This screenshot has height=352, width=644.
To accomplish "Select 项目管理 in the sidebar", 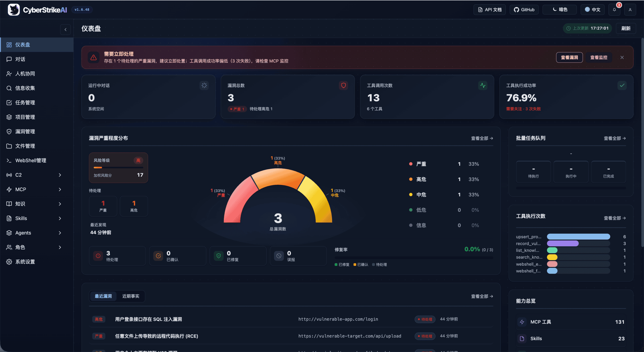I will tap(37, 117).
